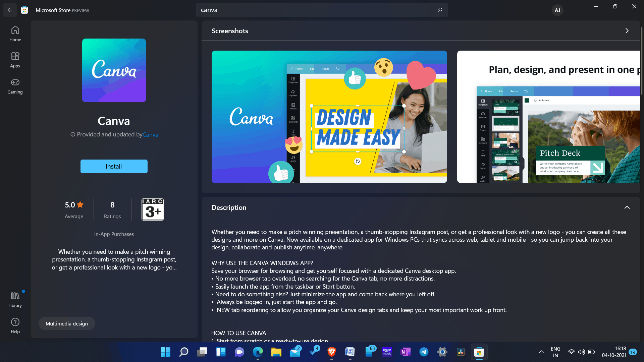Click the IARC 3+ age rating badge

[153, 209]
